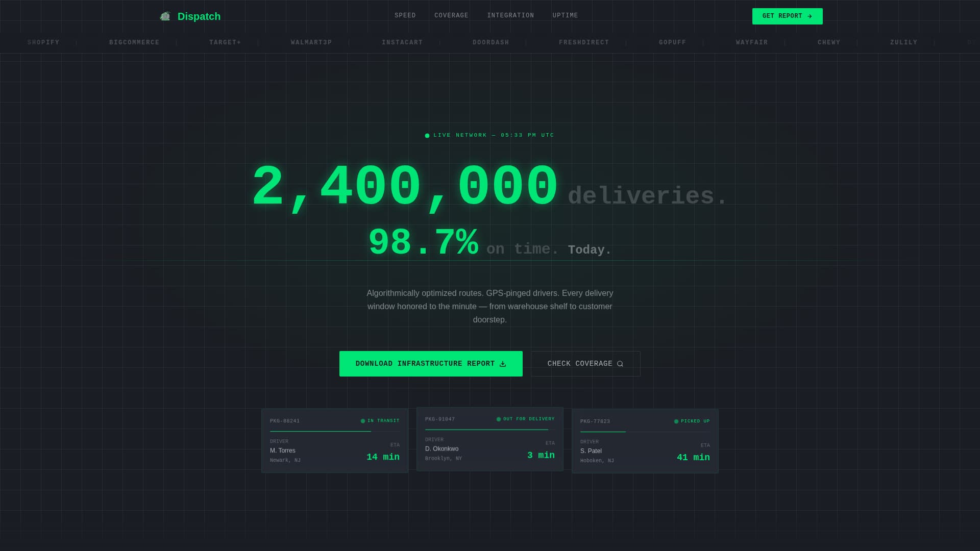
Task: Click the In Transit status label
Action: pyautogui.click(x=383, y=421)
